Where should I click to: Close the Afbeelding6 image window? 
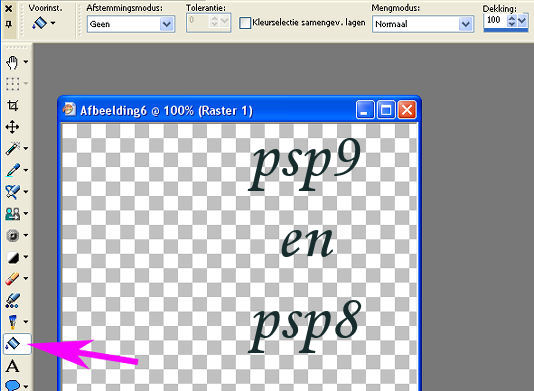click(407, 110)
